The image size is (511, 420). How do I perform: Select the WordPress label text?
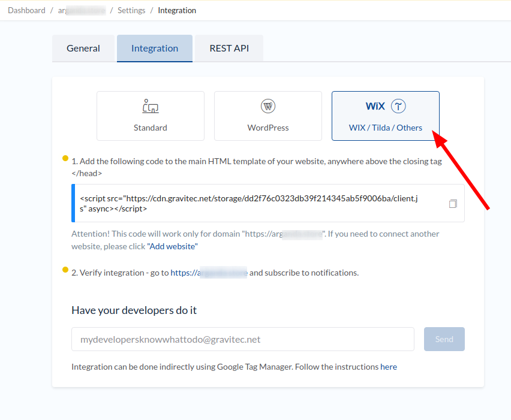[x=268, y=128]
